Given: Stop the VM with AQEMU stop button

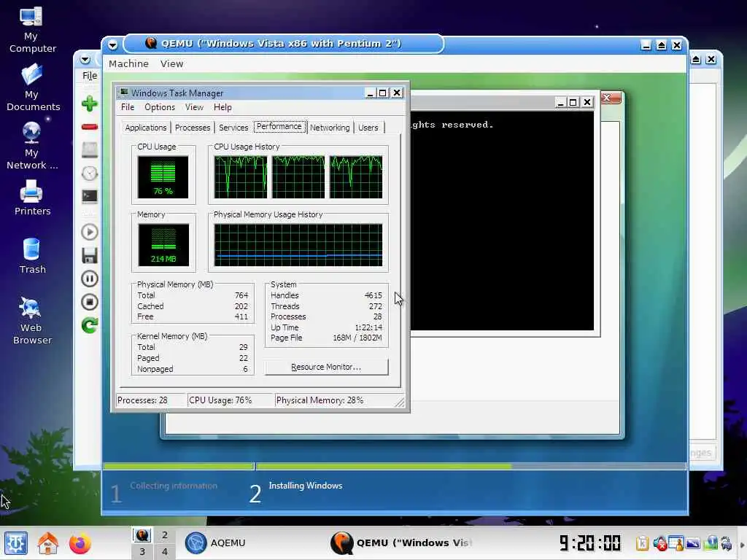Looking at the screenshot, I should (x=89, y=302).
